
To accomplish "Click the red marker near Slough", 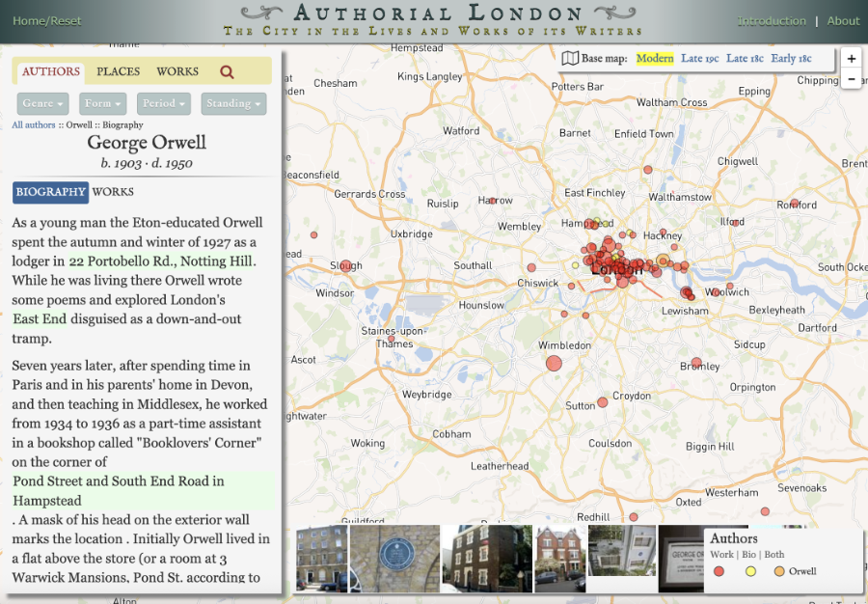I will (346, 265).
